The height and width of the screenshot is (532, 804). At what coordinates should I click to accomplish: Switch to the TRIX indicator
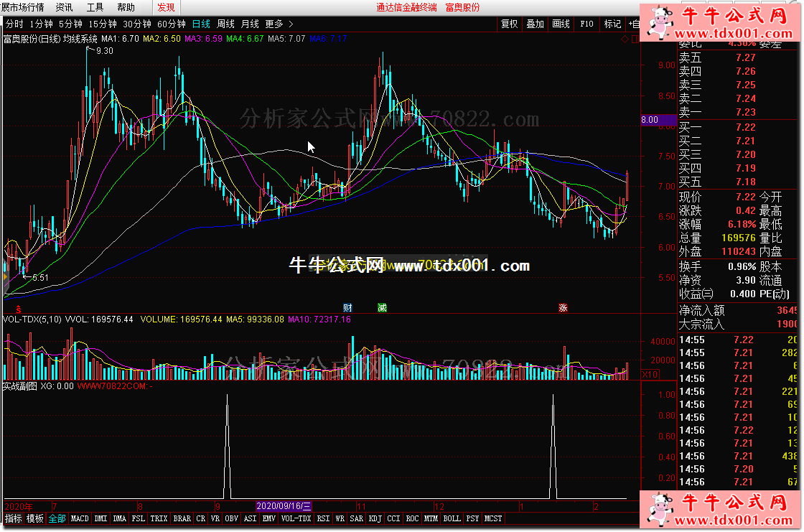[x=159, y=518]
